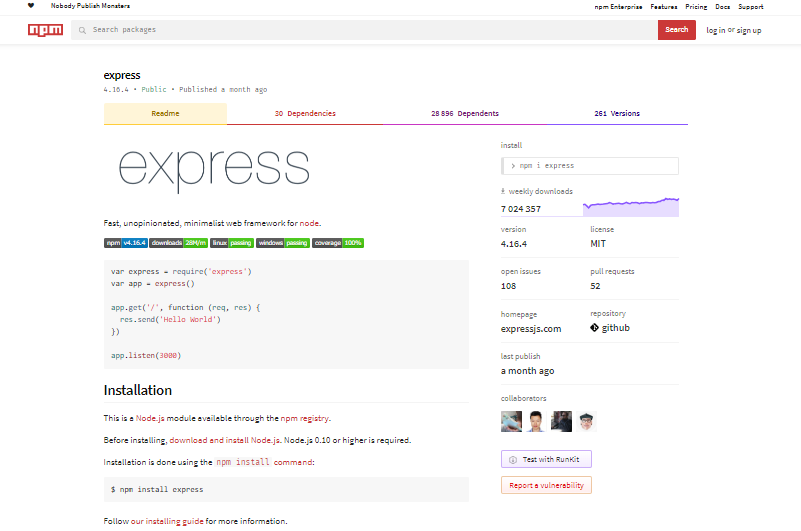Switch to the 30 Dependencies tab

coord(305,113)
